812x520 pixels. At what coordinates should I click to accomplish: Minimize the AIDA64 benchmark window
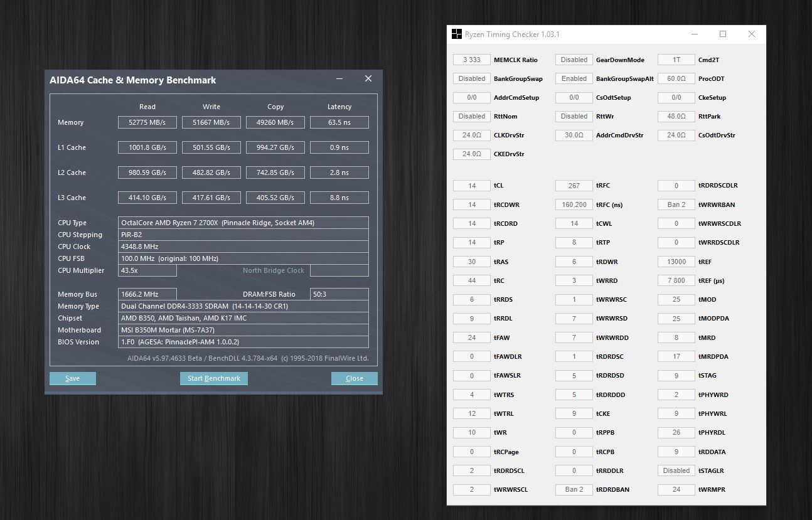(x=340, y=78)
